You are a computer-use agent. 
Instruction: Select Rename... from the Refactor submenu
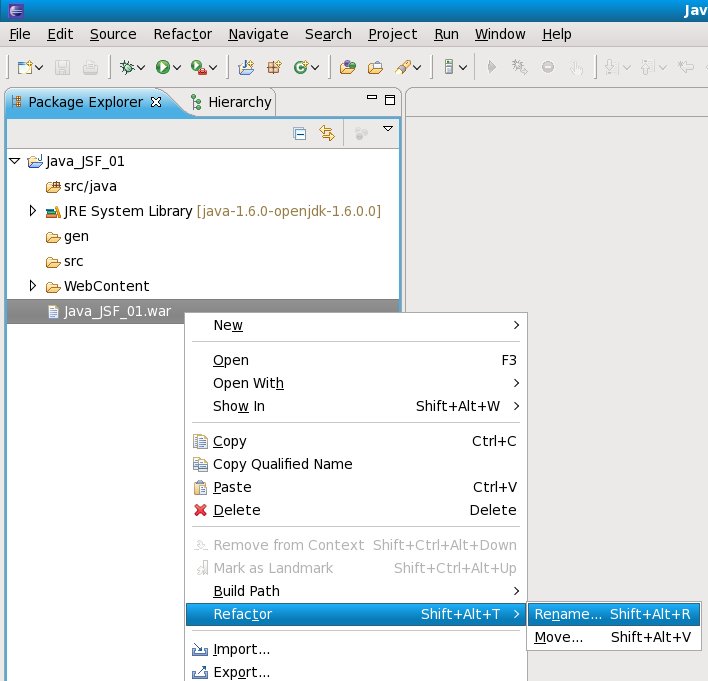tap(568, 614)
